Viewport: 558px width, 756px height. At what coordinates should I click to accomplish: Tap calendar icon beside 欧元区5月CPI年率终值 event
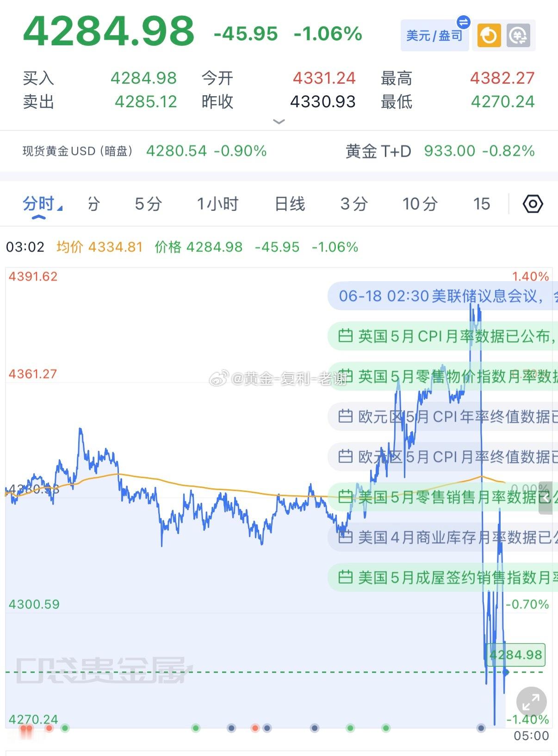click(345, 416)
